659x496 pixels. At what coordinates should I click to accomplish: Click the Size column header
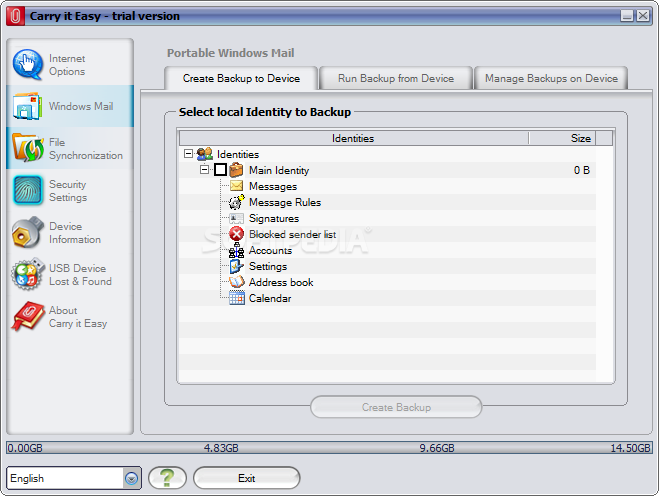[x=562, y=138]
